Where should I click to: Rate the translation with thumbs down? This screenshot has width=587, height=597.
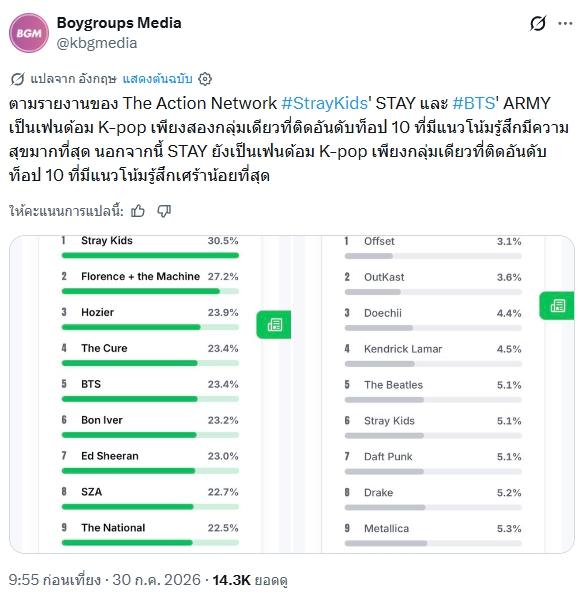[164, 211]
